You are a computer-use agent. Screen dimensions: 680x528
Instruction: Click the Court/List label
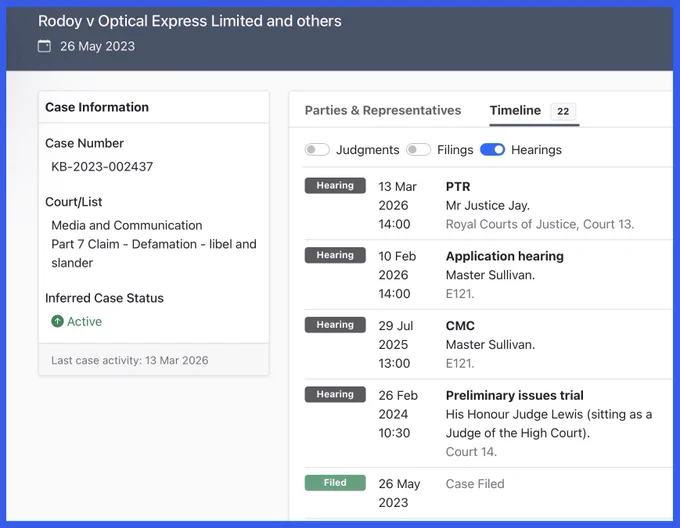click(74, 202)
